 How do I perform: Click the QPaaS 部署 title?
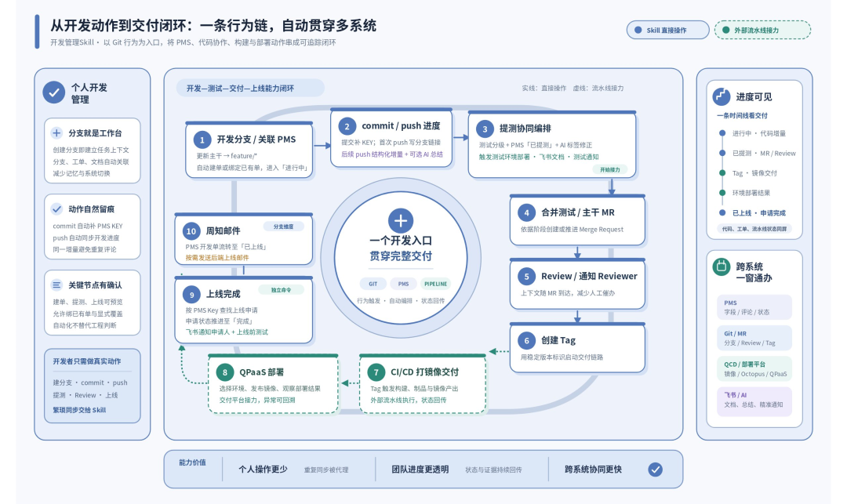click(261, 372)
